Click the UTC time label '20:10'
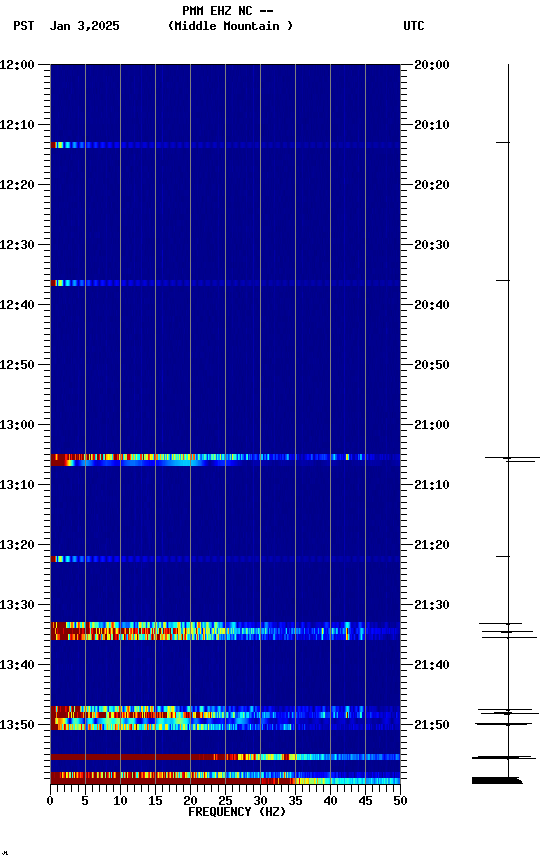552x864 pixels. 432,125
